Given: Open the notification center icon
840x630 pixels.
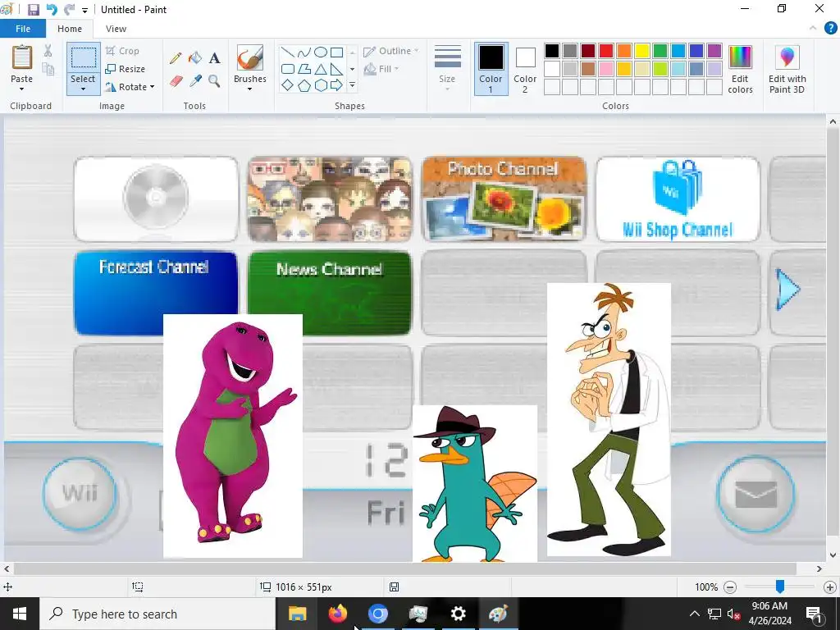Looking at the screenshot, I should pos(814,614).
